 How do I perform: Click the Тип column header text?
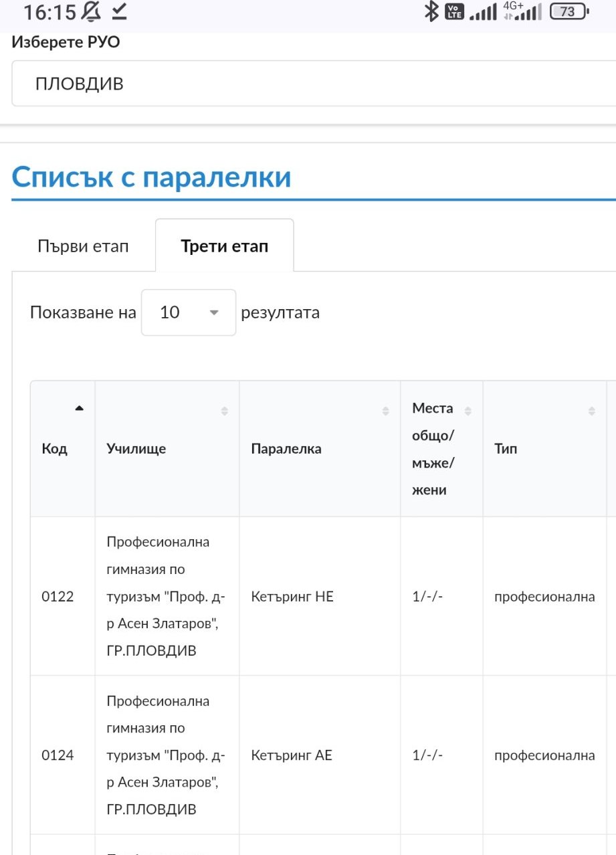click(506, 449)
